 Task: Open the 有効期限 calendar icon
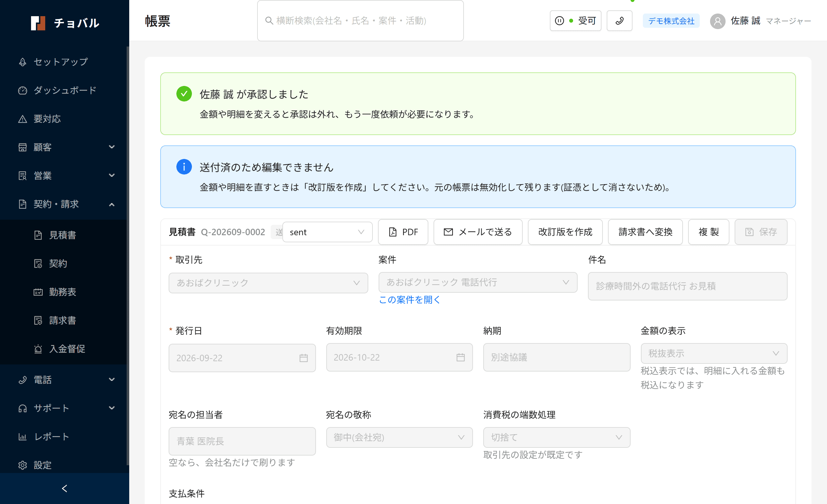(460, 357)
